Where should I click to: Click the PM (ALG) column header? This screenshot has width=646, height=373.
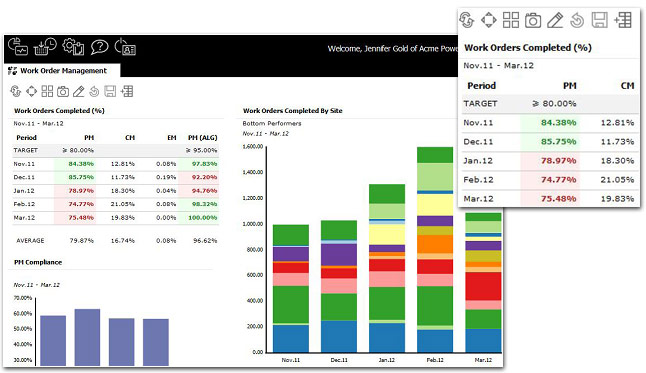point(202,138)
